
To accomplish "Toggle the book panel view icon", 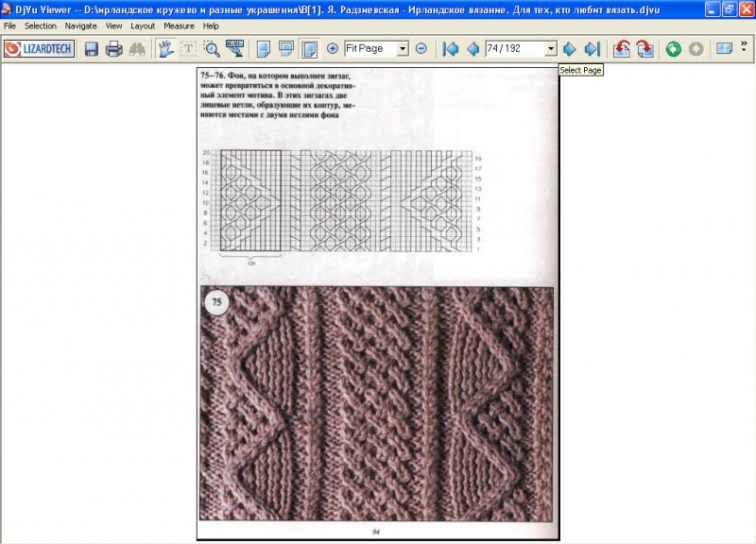I will pos(724,49).
